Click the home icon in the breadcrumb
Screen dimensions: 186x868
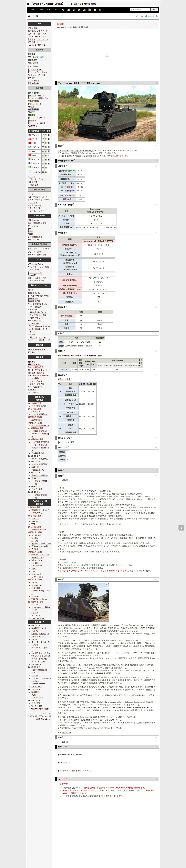click(x=29, y=16)
